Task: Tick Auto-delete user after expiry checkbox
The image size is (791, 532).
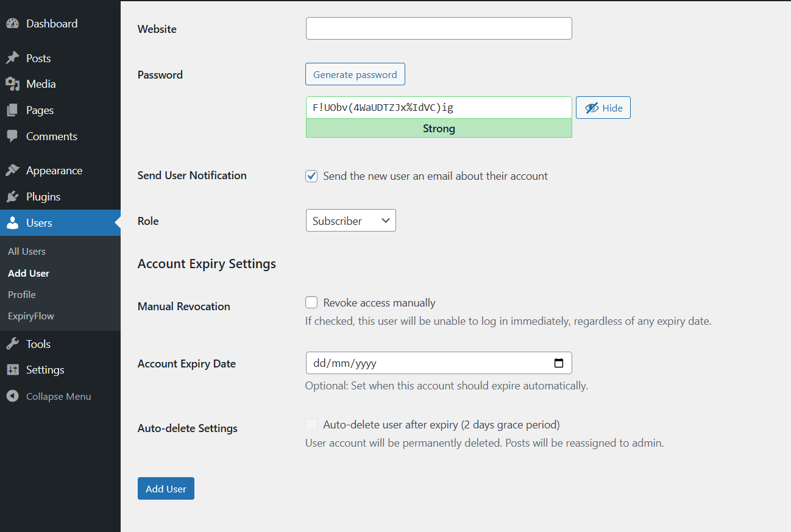Action: (311, 425)
